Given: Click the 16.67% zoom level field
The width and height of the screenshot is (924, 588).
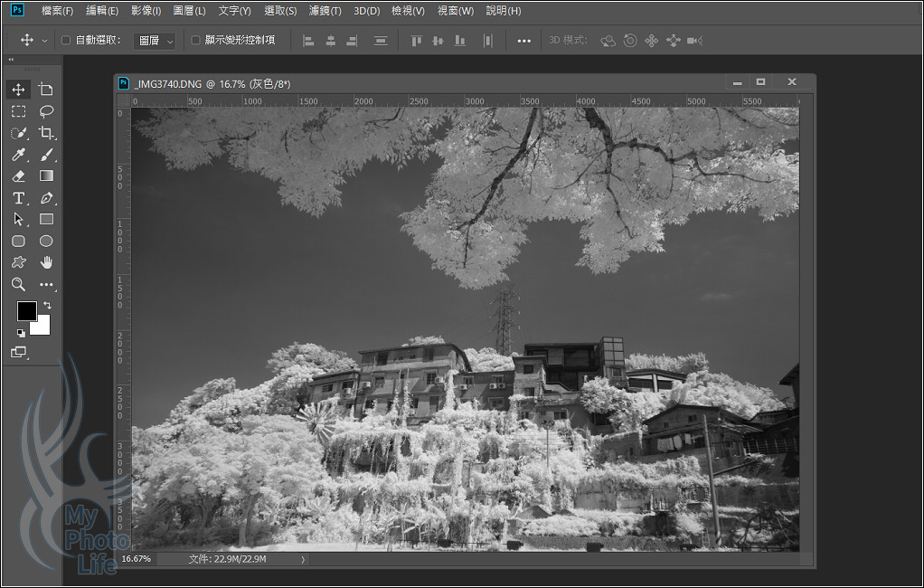Looking at the screenshot, I should coord(137,559).
